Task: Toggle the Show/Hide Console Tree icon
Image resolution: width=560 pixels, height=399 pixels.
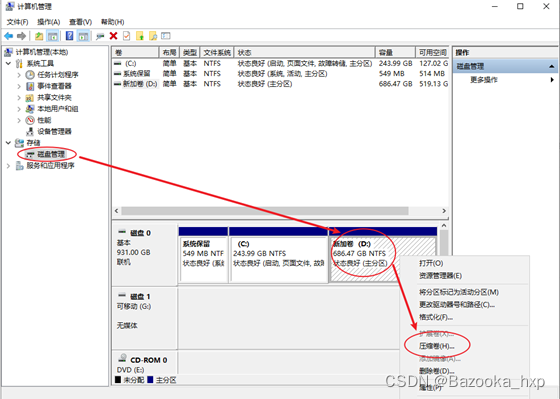Action: coord(52,36)
